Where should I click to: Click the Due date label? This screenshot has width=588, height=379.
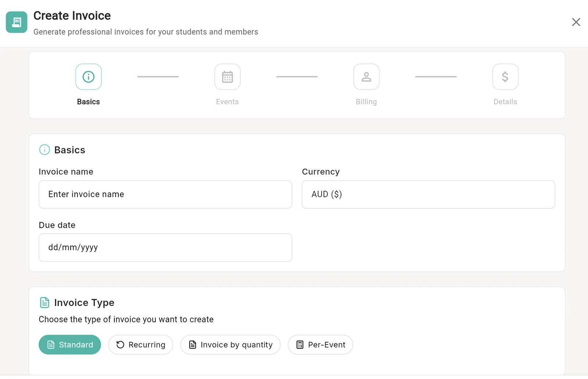[x=57, y=225]
